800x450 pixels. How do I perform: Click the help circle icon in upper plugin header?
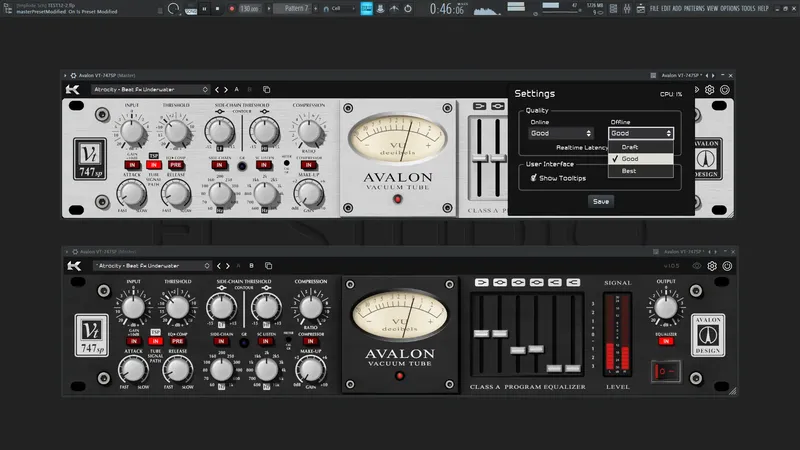coord(725,89)
